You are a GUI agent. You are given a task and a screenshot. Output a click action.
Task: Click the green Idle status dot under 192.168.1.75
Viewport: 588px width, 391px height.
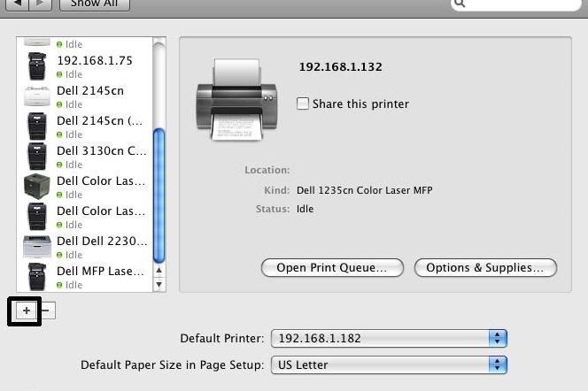pyautogui.click(x=59, y=74)
